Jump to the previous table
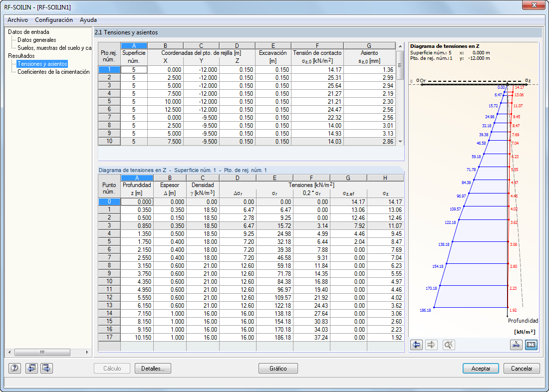Image resolution: width=549 pixels, height=392 pixels. [31, 369]
